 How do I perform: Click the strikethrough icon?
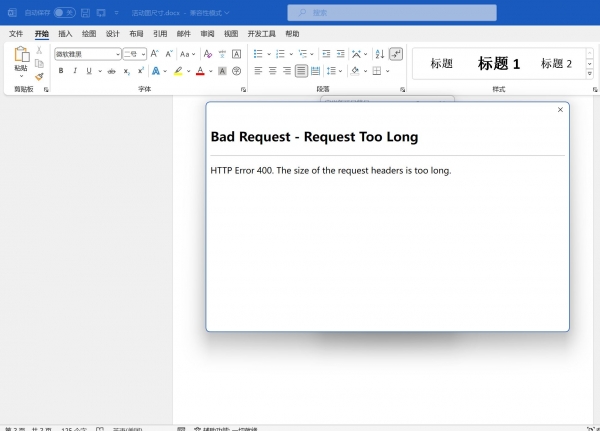(111, 71)
